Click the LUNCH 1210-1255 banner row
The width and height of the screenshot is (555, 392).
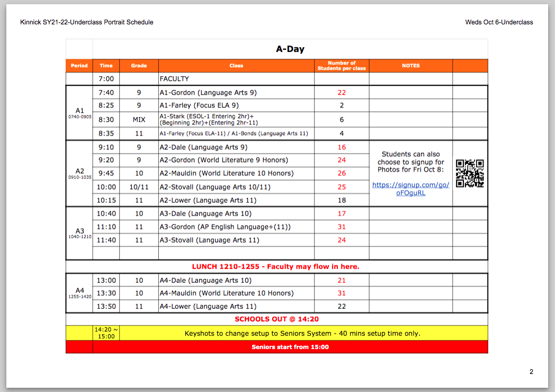pos(275,266)
